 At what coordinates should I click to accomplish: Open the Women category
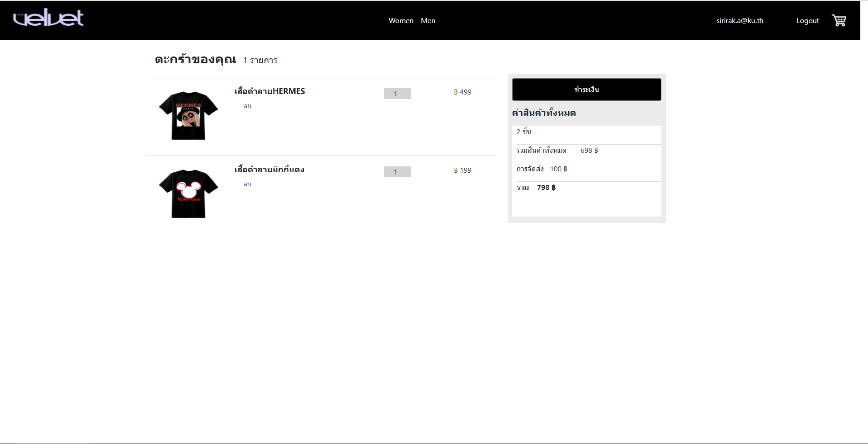[401, 20]
